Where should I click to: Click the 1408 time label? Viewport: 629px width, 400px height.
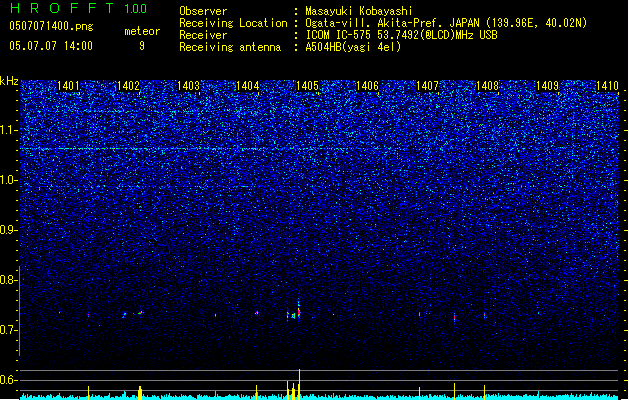tap(487, 86)
